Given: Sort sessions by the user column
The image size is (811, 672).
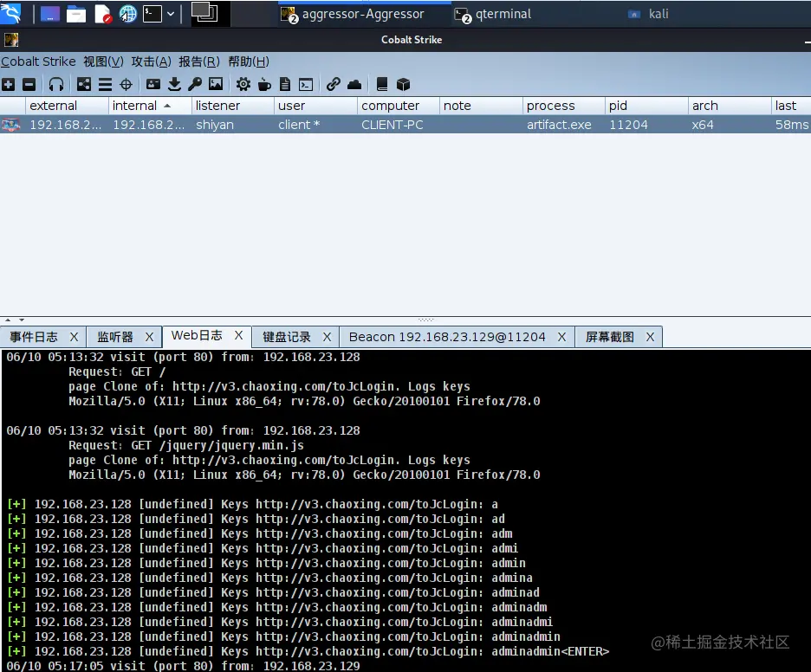Looking at the screenshot, I should click(315, 106).
